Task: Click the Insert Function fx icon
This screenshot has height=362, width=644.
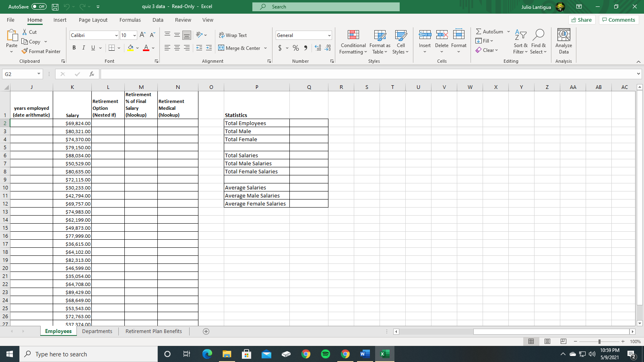Action: [92, 74]
